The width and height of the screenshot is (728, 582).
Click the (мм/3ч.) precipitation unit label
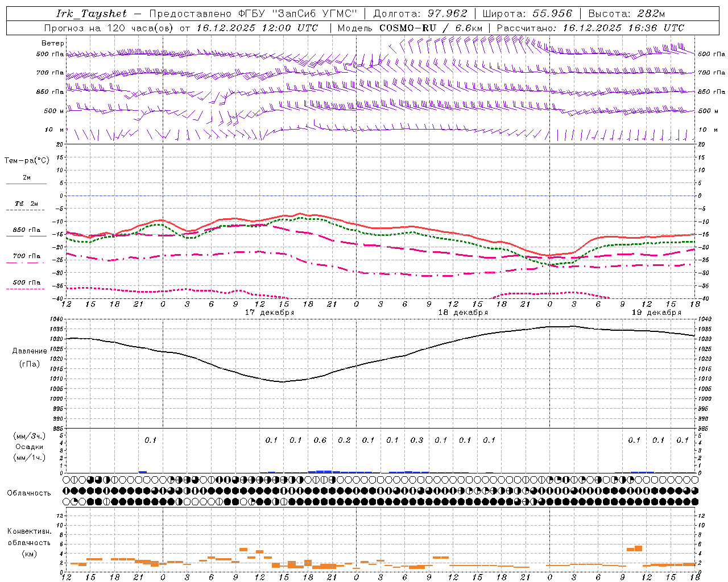point(30,436)
